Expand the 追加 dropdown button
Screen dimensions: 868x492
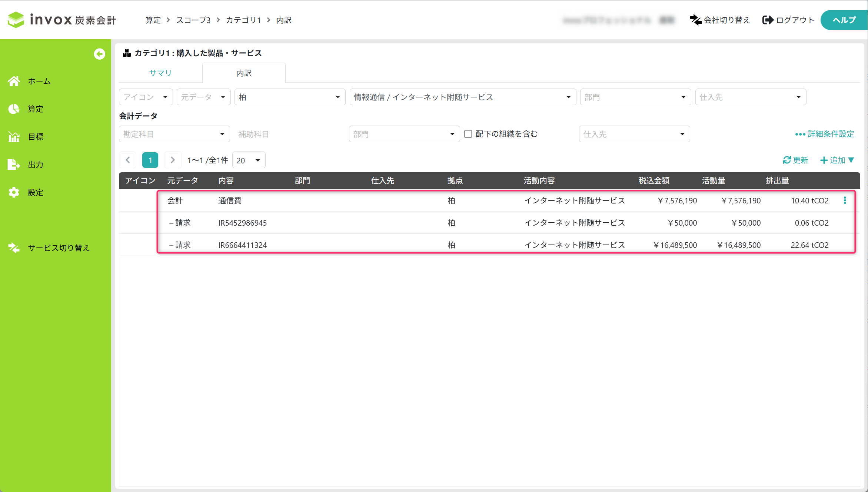pyautogui.click(x=837, y=160)
